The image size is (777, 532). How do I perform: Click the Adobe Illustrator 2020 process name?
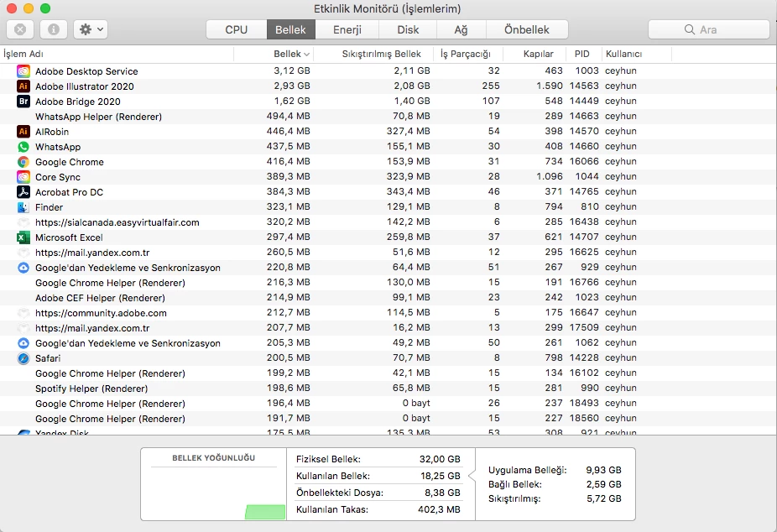(x=85, y=86)
